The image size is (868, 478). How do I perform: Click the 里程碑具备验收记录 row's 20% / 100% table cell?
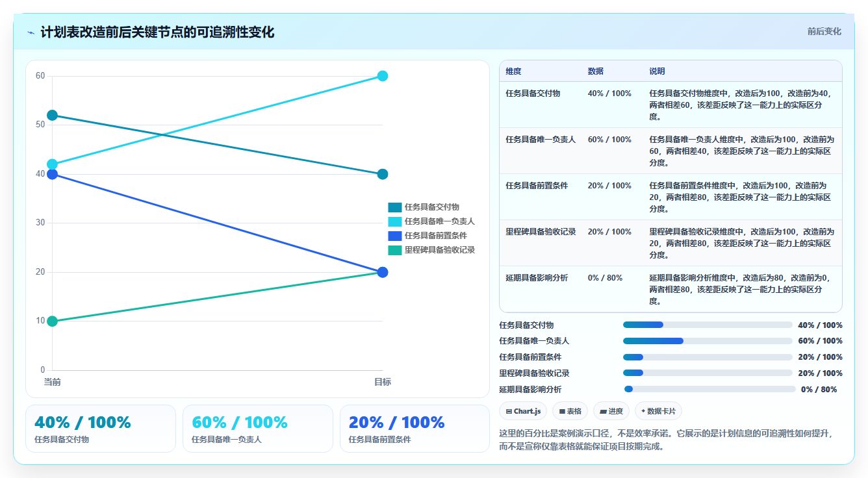pyautogui.click(x=609, y=232)
